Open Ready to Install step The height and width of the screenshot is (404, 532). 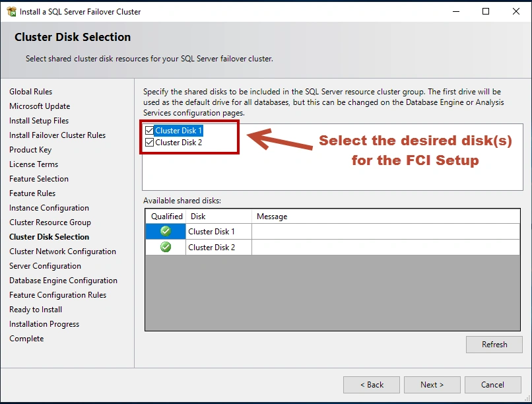(x=36, y=310)
